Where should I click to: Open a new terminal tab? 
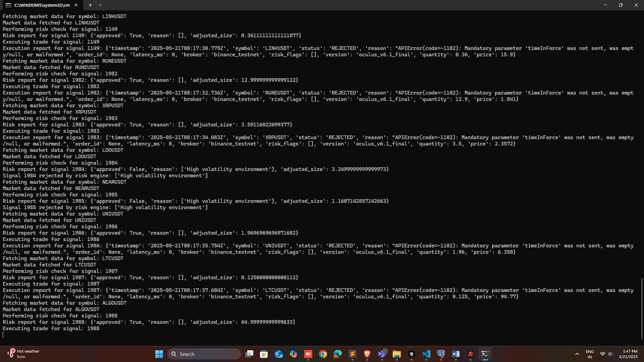click(x=90, y=5)
